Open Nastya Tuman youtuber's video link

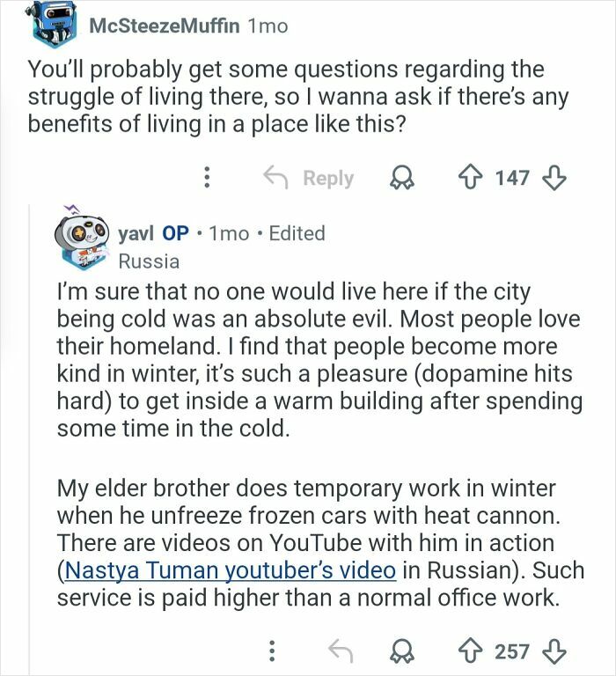click(231, 569)
